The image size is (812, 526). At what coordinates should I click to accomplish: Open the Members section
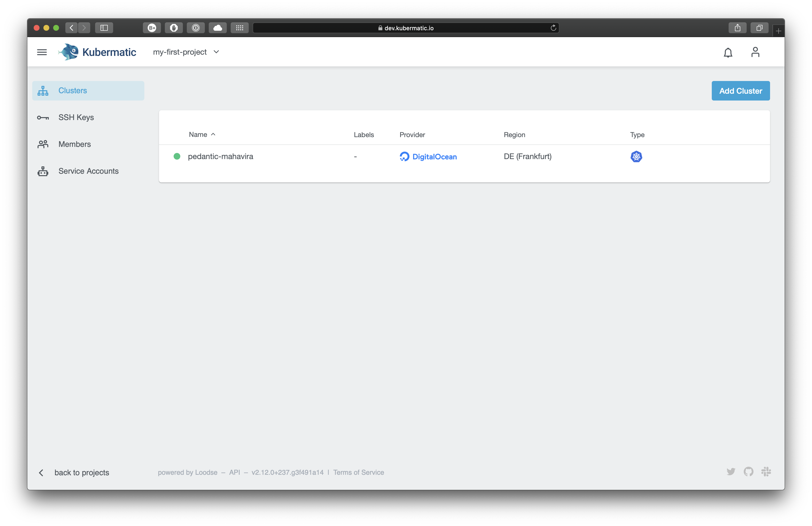coord(74,144)
